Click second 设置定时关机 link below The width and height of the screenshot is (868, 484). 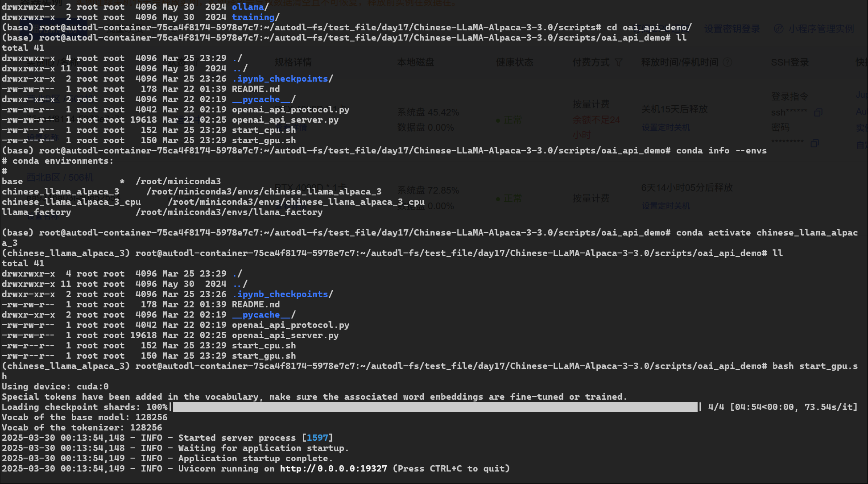(665, 206)
